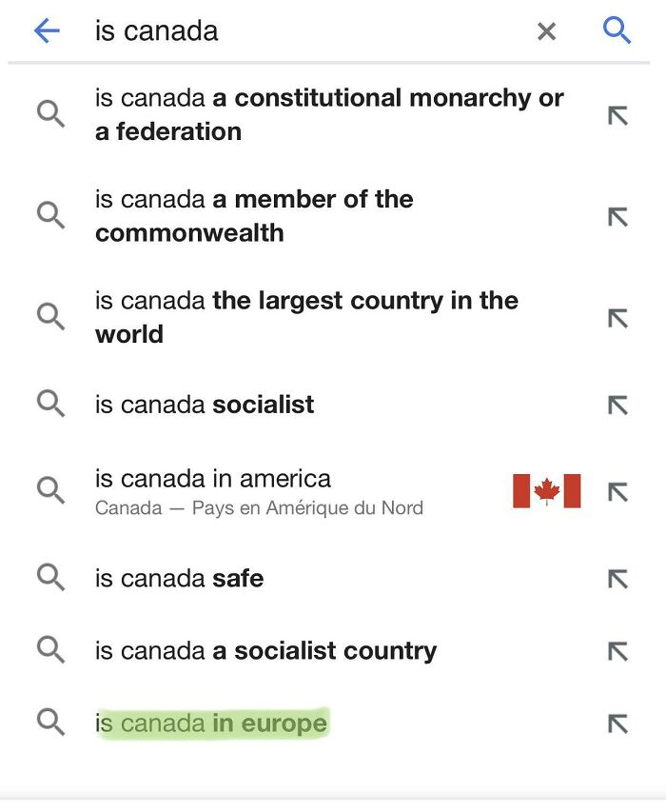This screenshot has height=812, width=666.
Task: Tap the arrow to autofill 'is canada socialist'
Action: tap(617, 404)
